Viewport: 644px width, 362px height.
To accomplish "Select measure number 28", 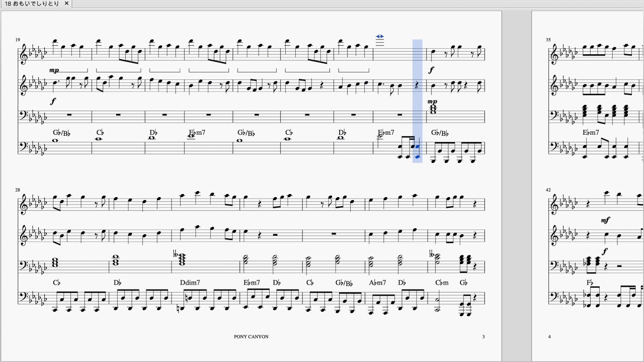I will 18,190.
